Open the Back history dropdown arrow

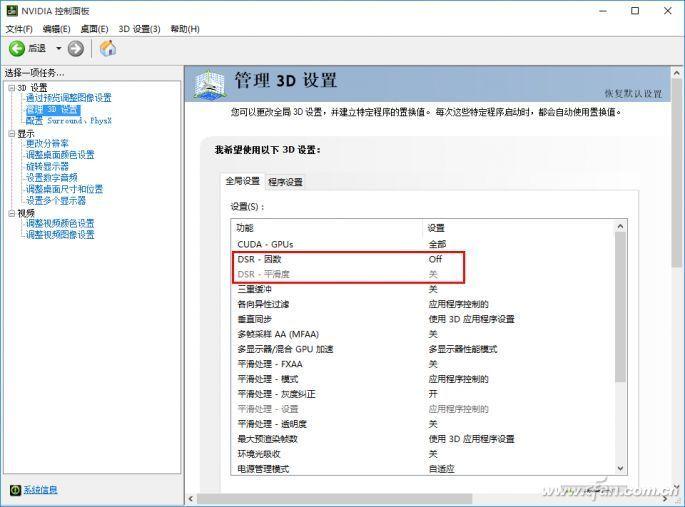tap(59, 48)
